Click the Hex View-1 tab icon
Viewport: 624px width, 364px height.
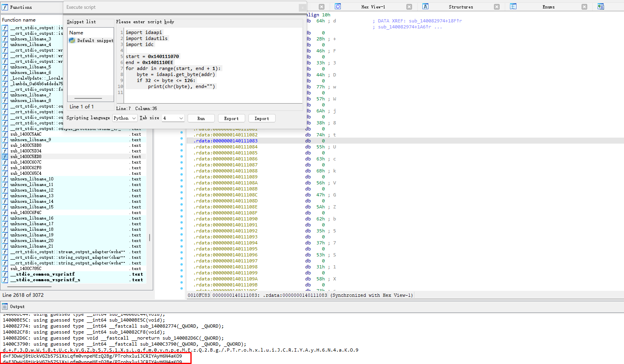click(x=338, y=6)
